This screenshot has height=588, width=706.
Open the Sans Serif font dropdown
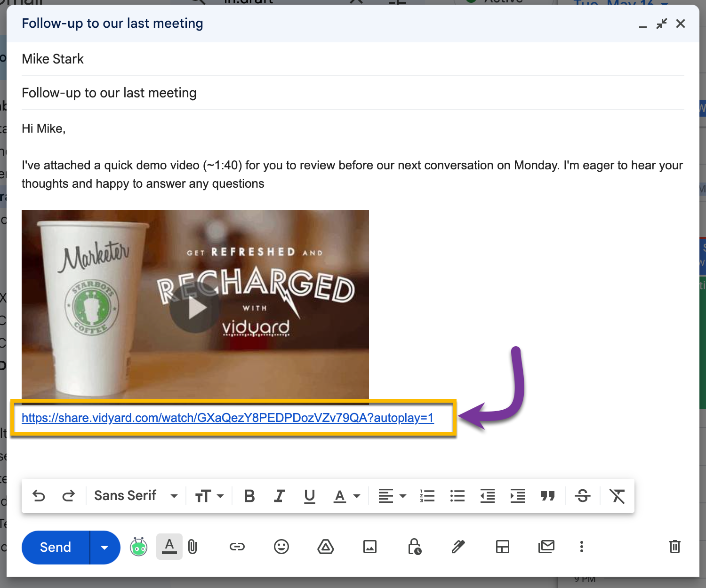click(136, 496)
